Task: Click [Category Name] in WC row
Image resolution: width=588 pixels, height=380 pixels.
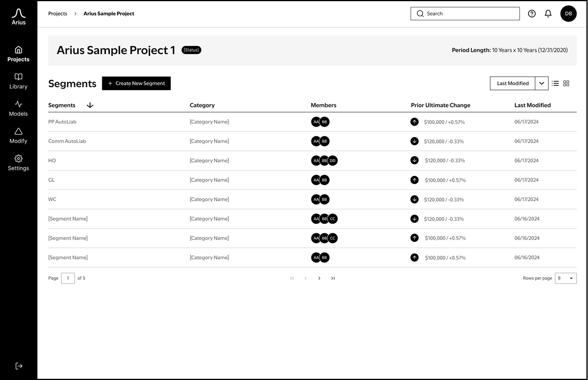Action: pos(209,199)
